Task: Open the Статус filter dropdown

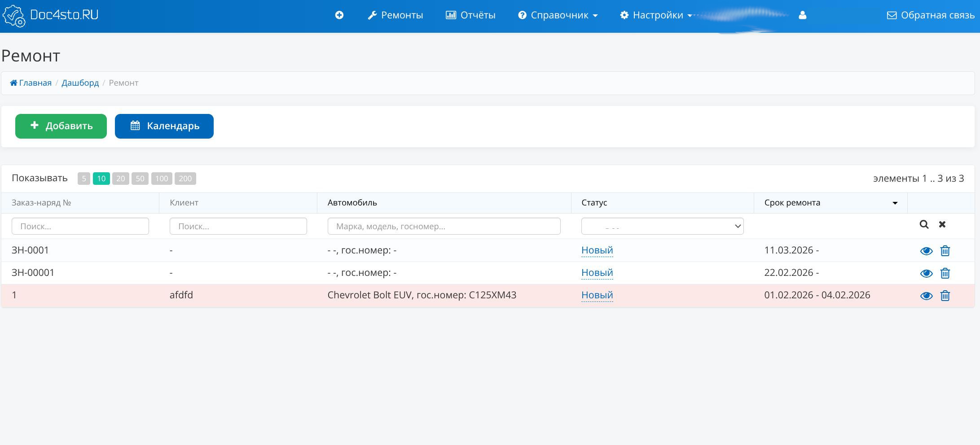Action: coord(662,226)
